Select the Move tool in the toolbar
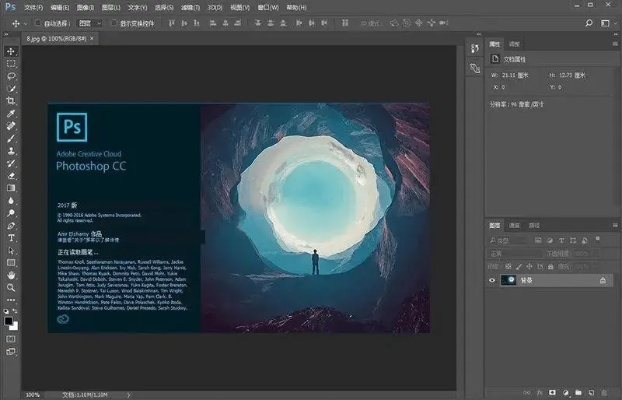 point(11,51)
